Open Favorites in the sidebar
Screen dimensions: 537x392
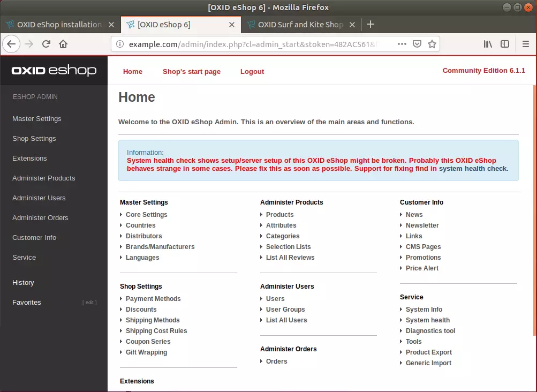(26, 303)
